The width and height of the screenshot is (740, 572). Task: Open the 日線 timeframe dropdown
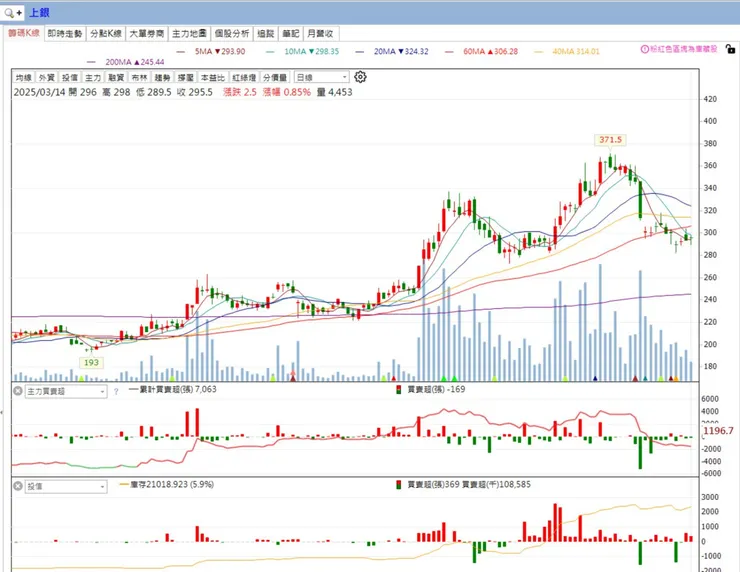(321, 77)
